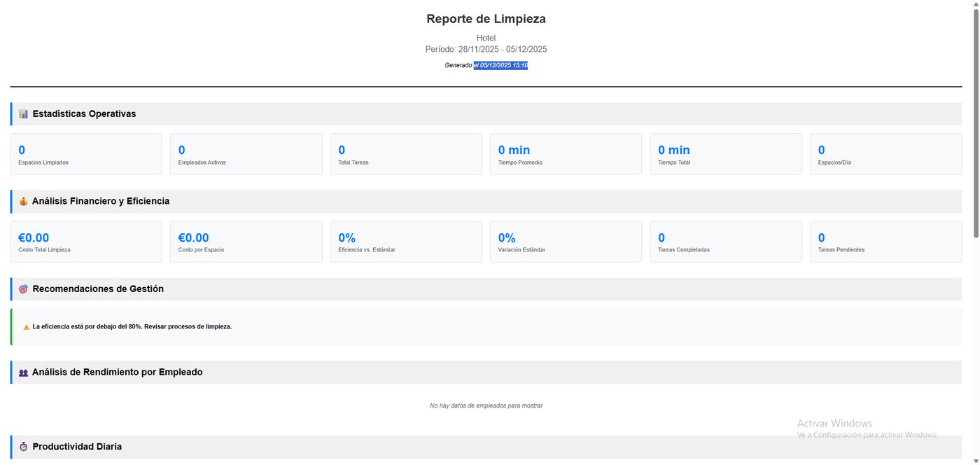Click the bar chart icon beside Estadísticas Operativas
The height and width of the screenshot is (465, 980).
pyautogui.click(x=24, y=114)
